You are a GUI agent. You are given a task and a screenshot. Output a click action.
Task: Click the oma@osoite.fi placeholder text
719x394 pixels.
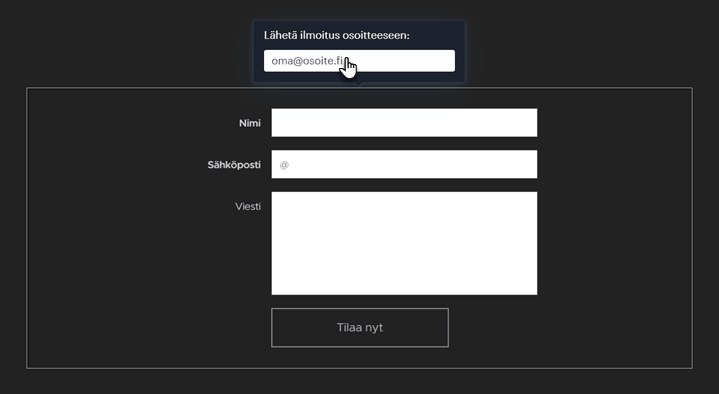click(307, 61)
